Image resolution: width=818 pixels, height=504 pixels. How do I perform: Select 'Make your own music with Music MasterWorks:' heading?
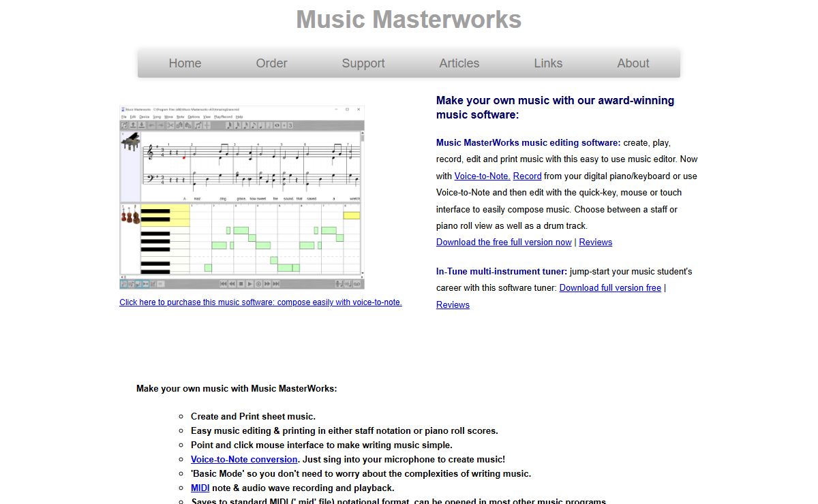tap(237, 389)
